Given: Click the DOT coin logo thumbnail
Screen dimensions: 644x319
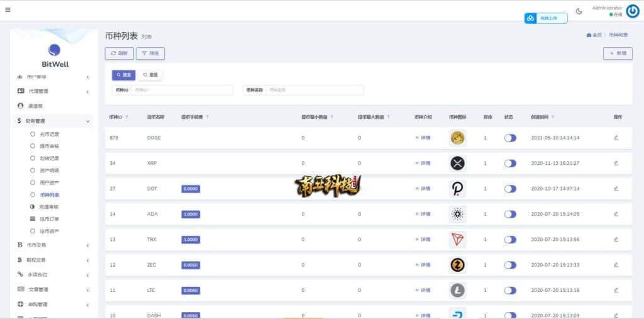Looking at the screenshot, I should point(457,189).
